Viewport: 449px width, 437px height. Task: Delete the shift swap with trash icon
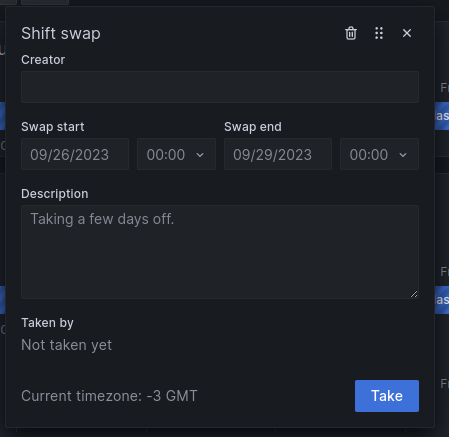[351, 33]
